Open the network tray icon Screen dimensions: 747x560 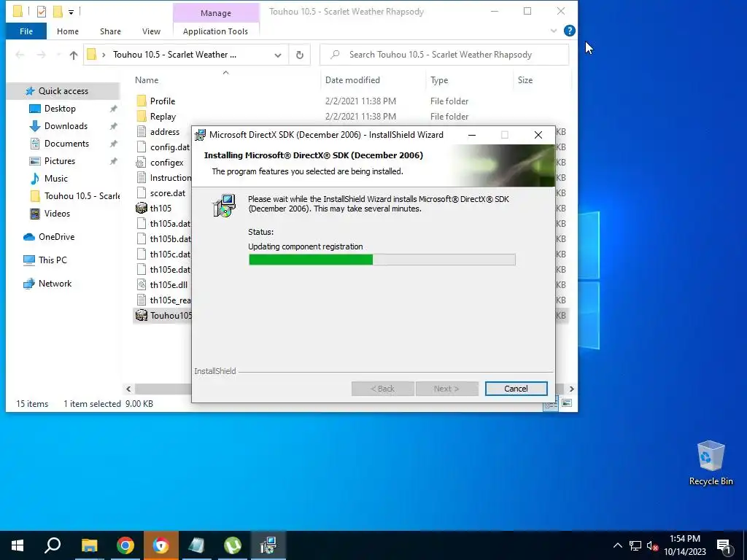635,545
